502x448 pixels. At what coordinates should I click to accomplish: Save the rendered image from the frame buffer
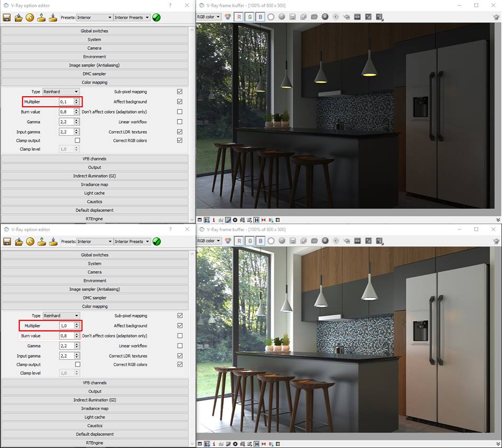(x=293, y=17)
